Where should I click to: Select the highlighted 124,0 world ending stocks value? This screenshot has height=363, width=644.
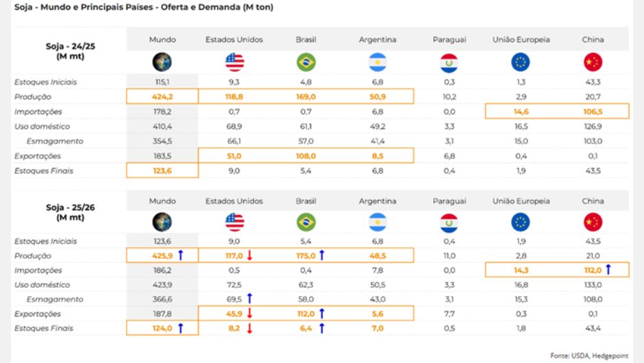(160, 329)
